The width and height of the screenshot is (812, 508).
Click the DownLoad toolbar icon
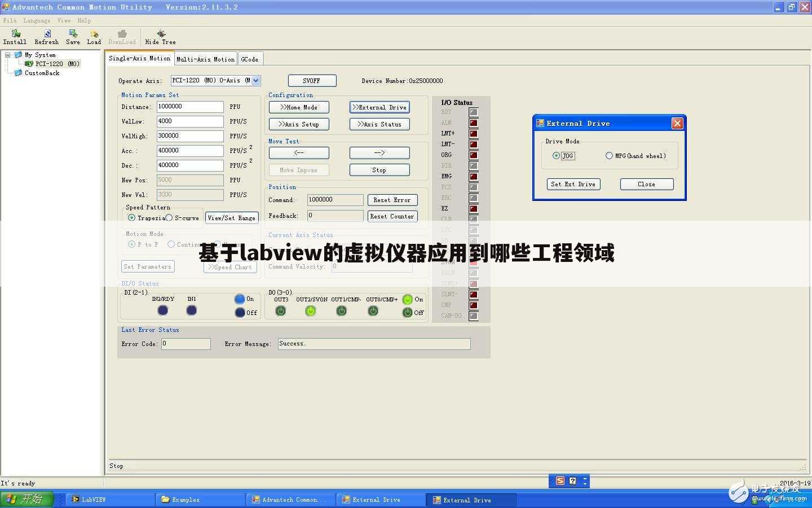(x=122, y=37)
